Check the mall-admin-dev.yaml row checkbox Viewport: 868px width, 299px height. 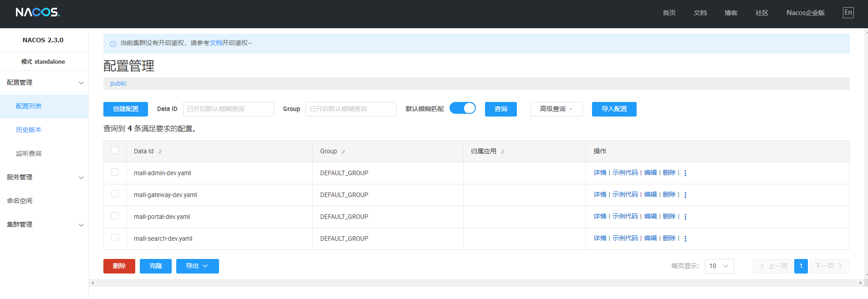[115, 172]
